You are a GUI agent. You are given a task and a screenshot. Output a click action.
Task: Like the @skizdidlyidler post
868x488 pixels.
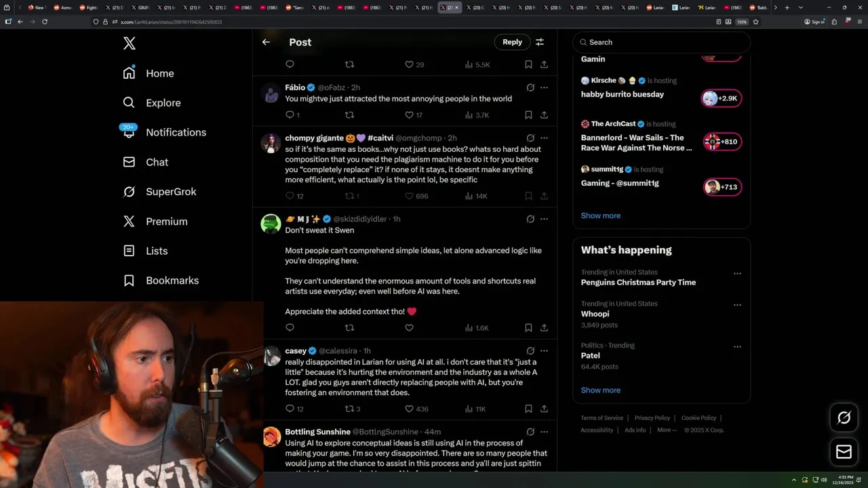pyautogui.click(x=409, y=327)
